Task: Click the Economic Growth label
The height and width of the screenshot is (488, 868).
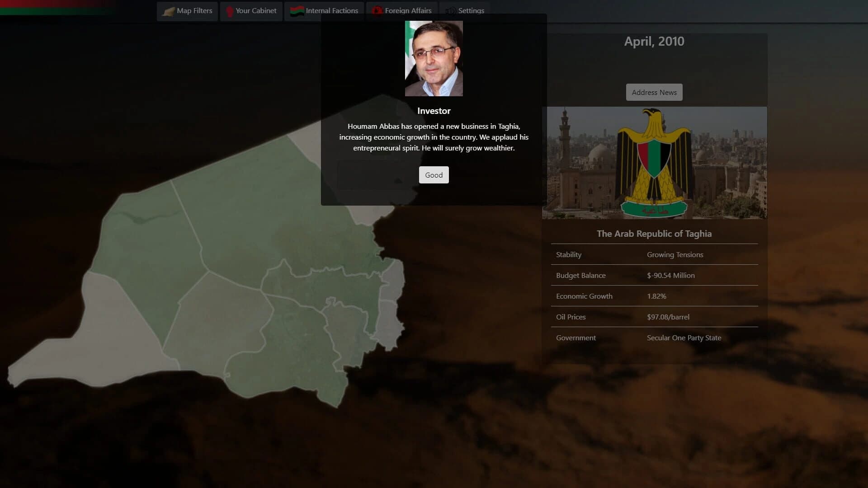Action: (584, 296)
